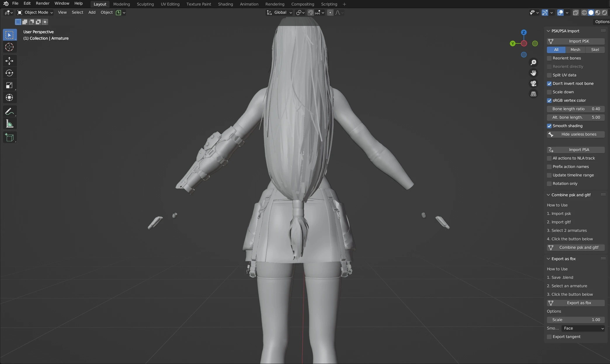This screenshot has height=364, width=610.
Task: Switch to the Sculpting workspace tab
Action: (145, 4)
